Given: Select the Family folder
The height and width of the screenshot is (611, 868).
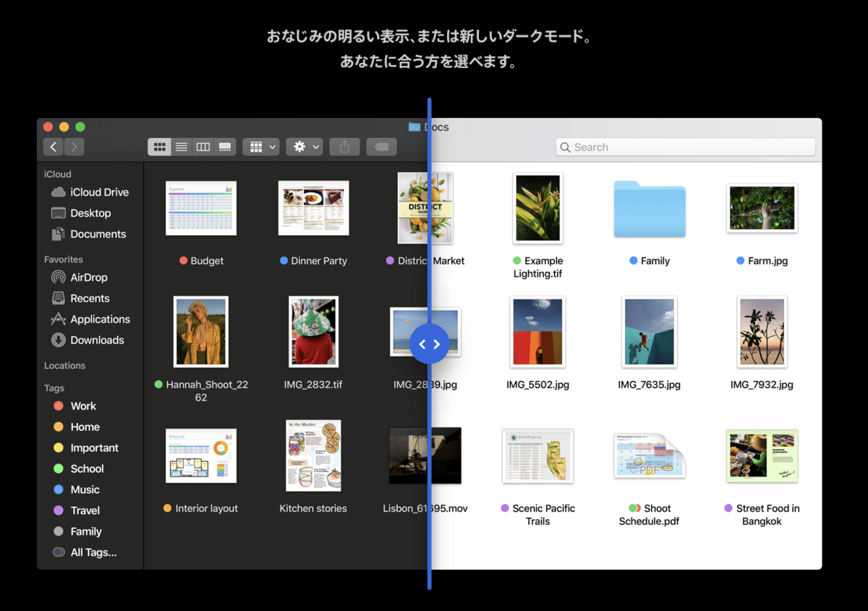Looking at the screenshot, I should pyautogui.click(x=649, y=210).
